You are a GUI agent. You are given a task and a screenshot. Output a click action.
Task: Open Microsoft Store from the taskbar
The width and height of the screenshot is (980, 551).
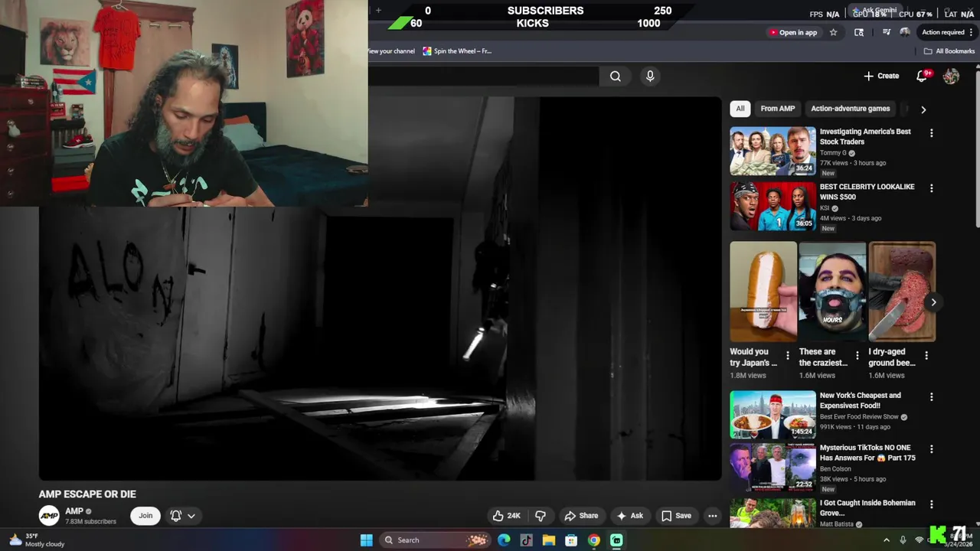(x=571, y=540)
